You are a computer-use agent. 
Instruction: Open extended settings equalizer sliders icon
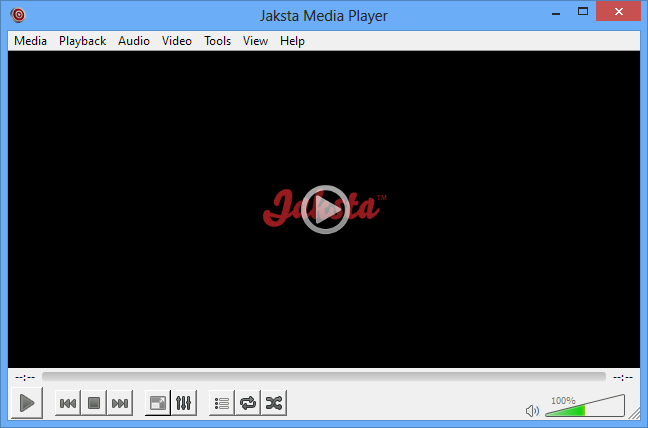183,403
